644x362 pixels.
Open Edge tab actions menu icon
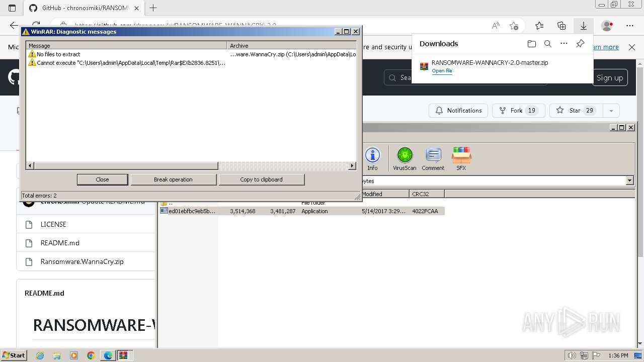pos(12,8)
